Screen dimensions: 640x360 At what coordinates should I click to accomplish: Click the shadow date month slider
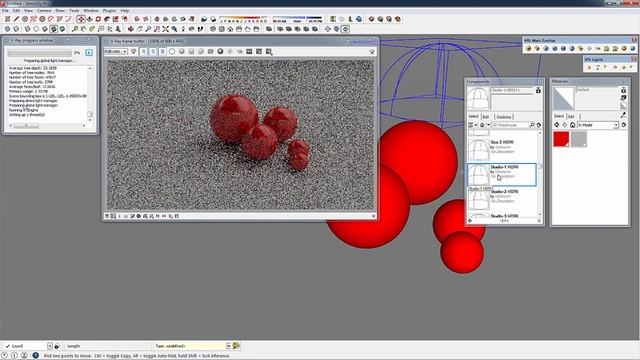pyautogui.click(x=243, y=18)
